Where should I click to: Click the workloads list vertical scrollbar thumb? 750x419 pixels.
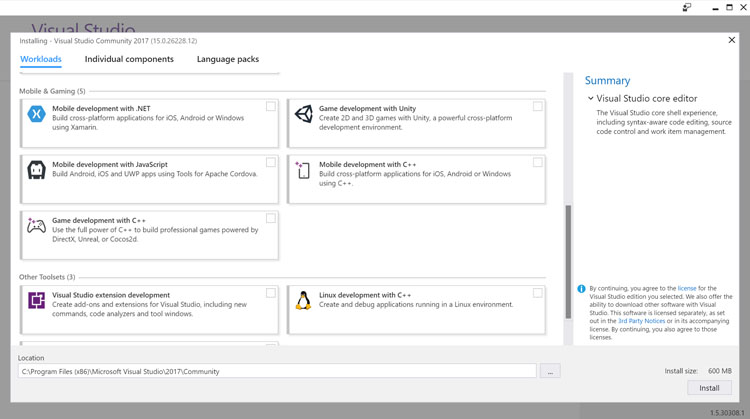click(x=568, y=262)
